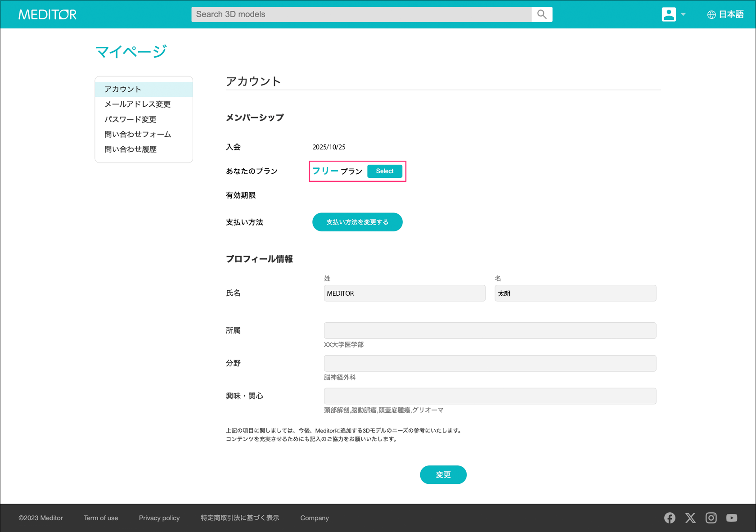Open the user profile avatar icon
The image size is (756, 532).
[x=669, y=14]
